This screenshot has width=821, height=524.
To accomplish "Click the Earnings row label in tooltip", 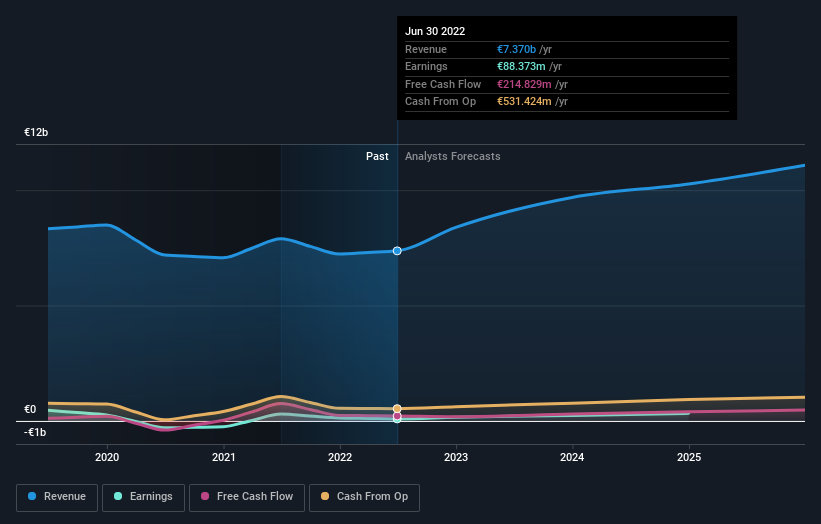I will tap(426, 66).
